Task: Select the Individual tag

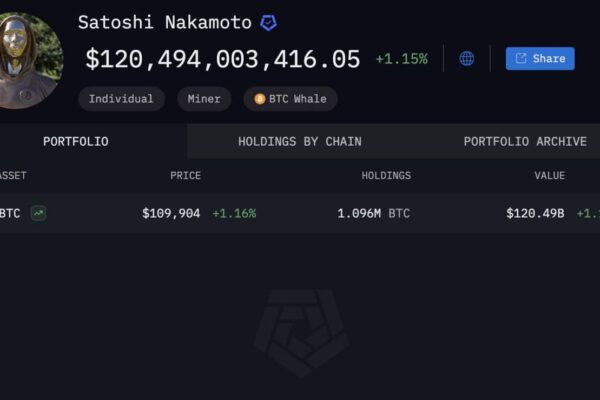Action: click(121, 99)
